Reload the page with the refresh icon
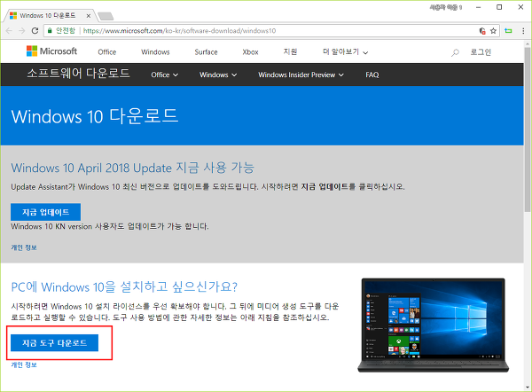Image resolution: width=532 pixels, height=392 pixels. tap(35, 31)
